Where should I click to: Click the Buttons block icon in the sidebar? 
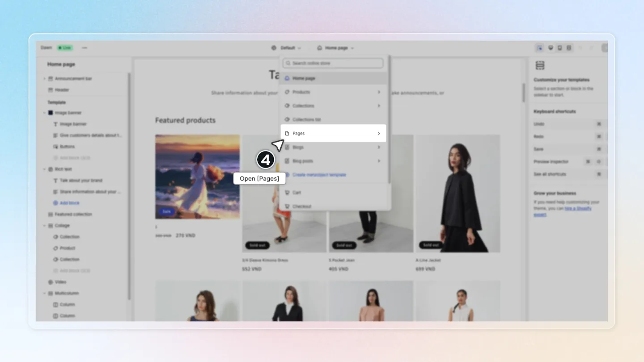(55, 147)
